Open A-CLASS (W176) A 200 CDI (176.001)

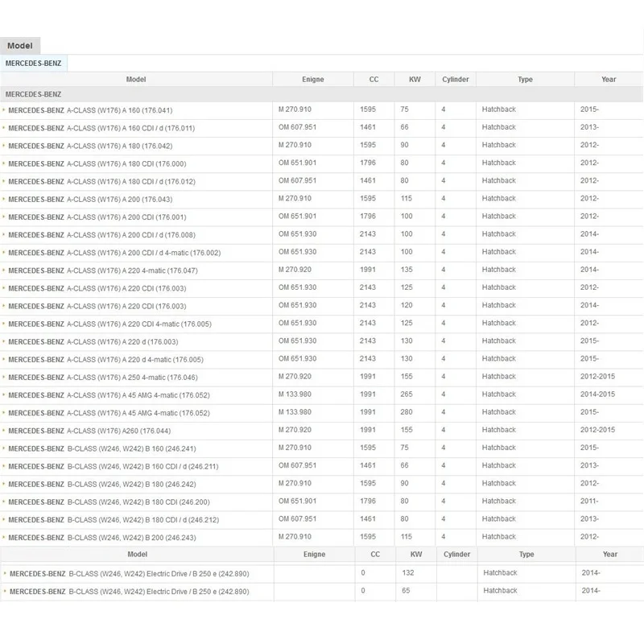click(x=97, y=217)
